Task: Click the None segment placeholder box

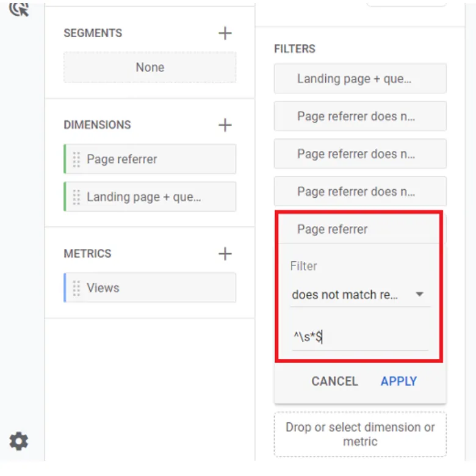Action: 150,68
